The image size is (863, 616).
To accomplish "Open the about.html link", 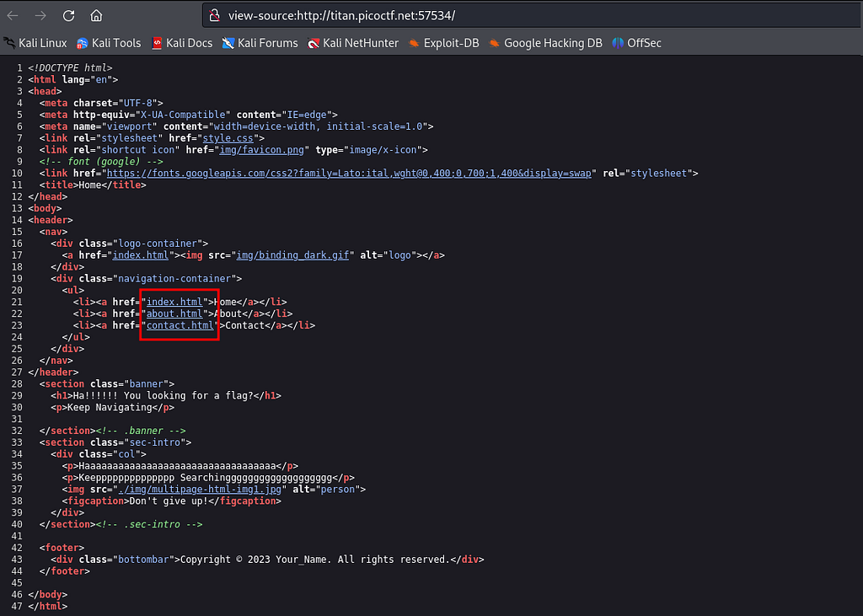I will 174,313.
